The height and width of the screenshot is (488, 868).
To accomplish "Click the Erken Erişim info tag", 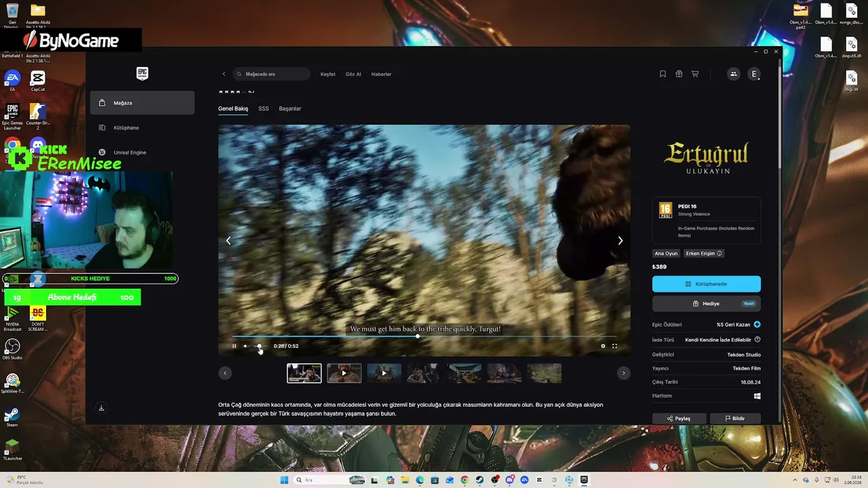I will [x=704, y=253].
